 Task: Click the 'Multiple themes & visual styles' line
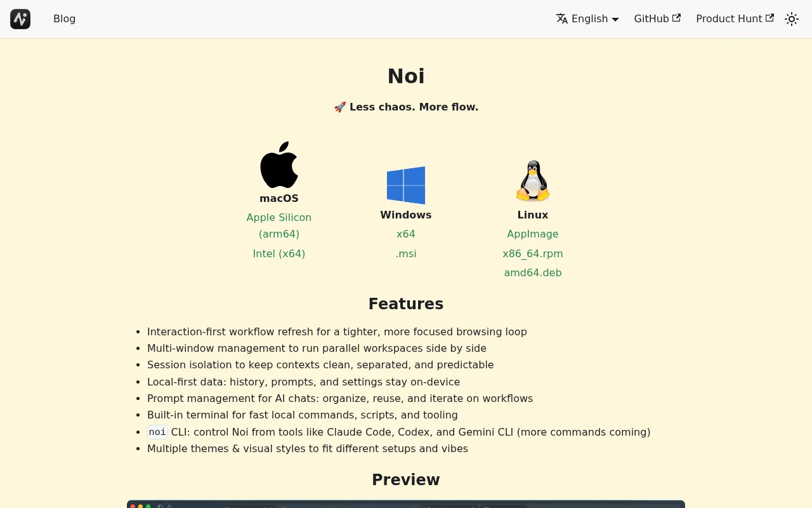pos(308,448)
